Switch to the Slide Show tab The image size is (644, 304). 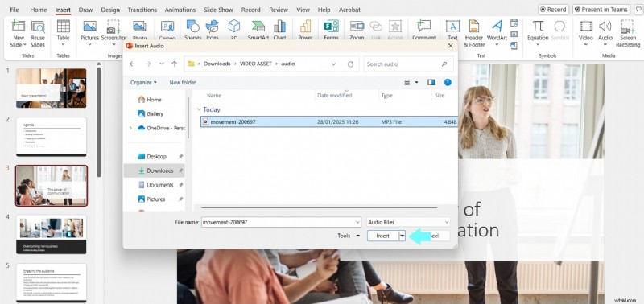pyautogui.click(x=218, y=10)
